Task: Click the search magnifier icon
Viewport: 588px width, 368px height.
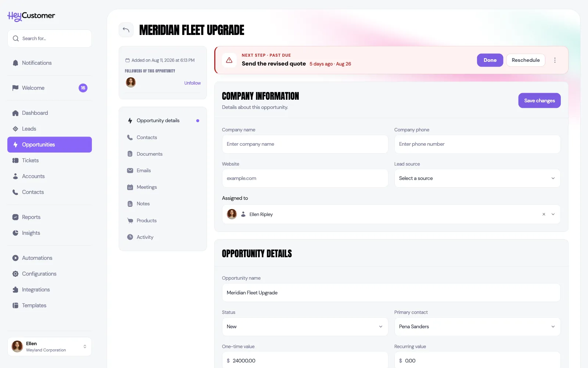Action: pyautogui.click(x=15, y=39)
